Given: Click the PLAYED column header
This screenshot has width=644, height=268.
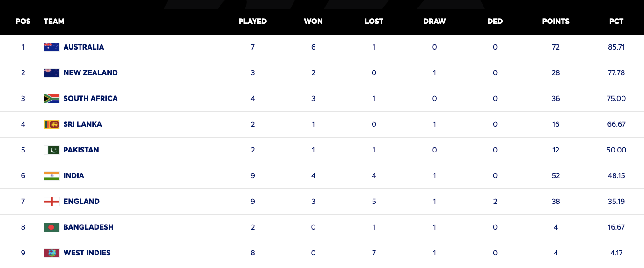Looking at the screenshot, I should coord(253,22).
